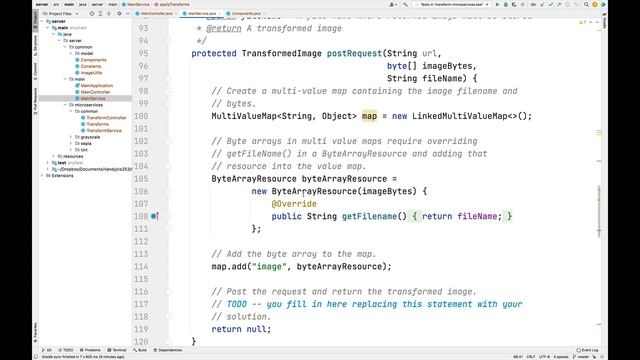
Task: Click the UTF-8 encoding in status bar
Action: [544, 357]
